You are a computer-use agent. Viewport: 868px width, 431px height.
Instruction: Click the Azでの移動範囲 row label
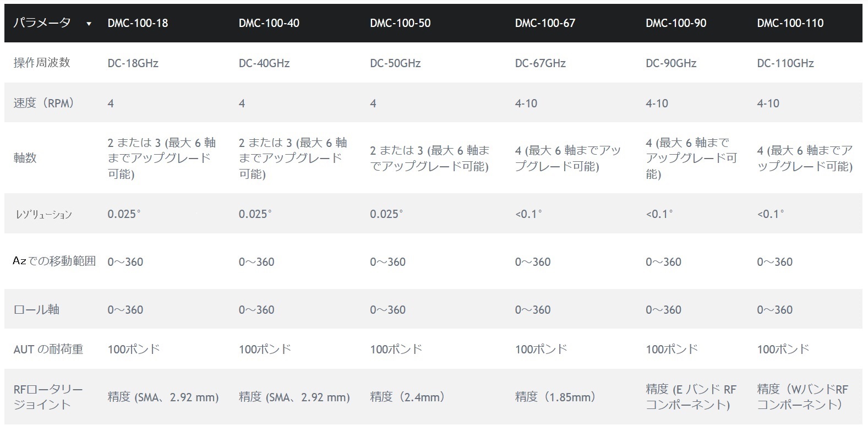54,261
